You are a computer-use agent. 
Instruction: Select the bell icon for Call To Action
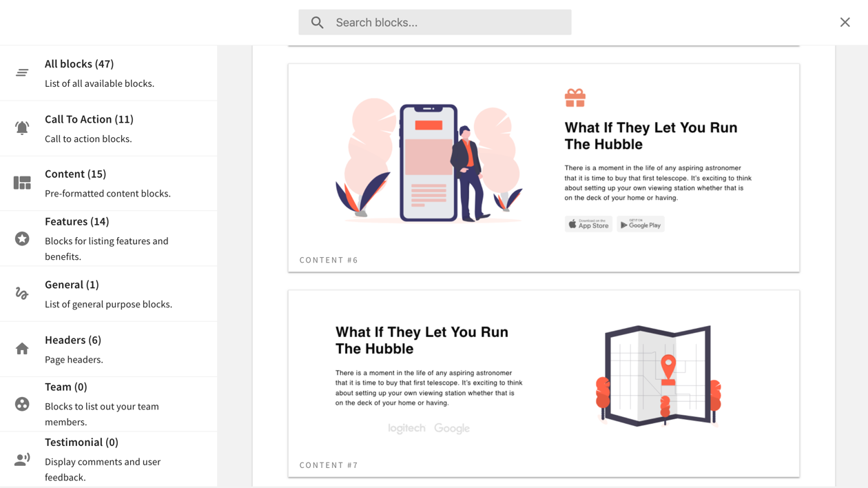(21, 127)
